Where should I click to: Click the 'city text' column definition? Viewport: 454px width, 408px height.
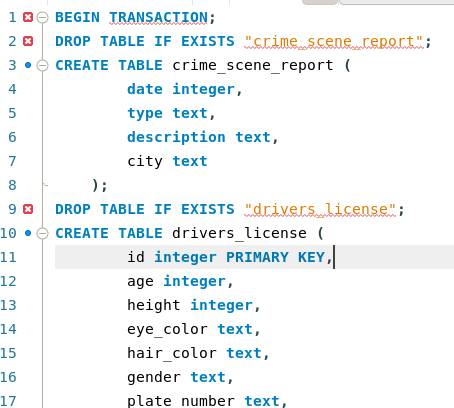point(167,161)
